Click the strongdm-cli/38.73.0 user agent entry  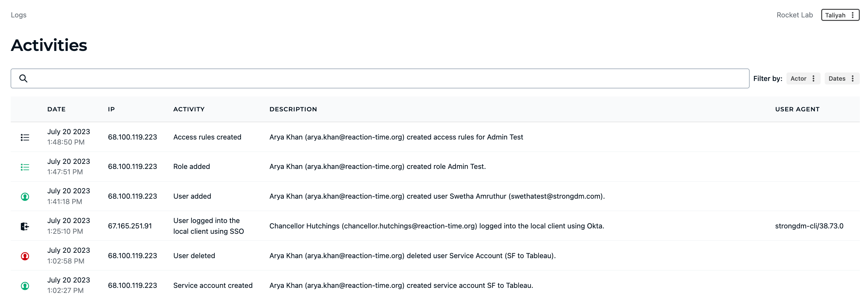[x=809, y=226]
